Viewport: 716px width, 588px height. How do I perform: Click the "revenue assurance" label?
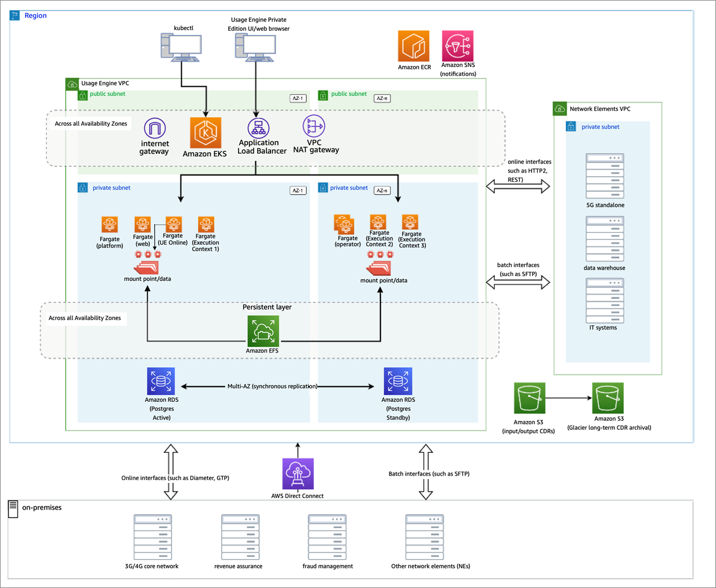pyautogui.click(x=239, y=566)
